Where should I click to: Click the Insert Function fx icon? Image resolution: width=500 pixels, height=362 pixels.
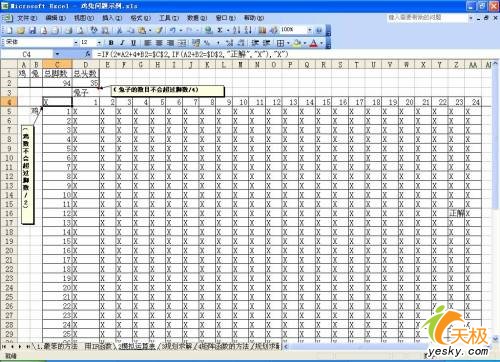click(x=88, y=53)
